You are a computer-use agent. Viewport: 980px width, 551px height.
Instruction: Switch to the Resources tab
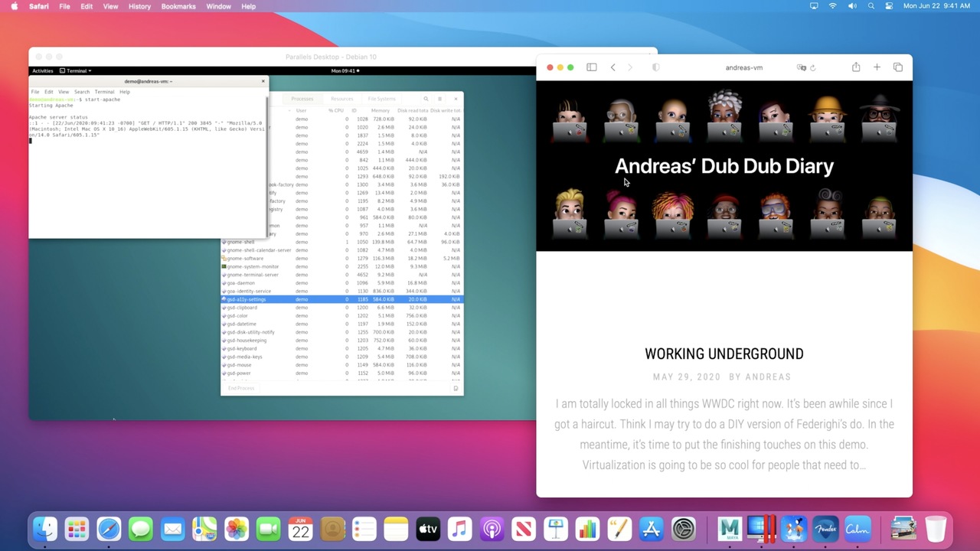click(341, 99)
